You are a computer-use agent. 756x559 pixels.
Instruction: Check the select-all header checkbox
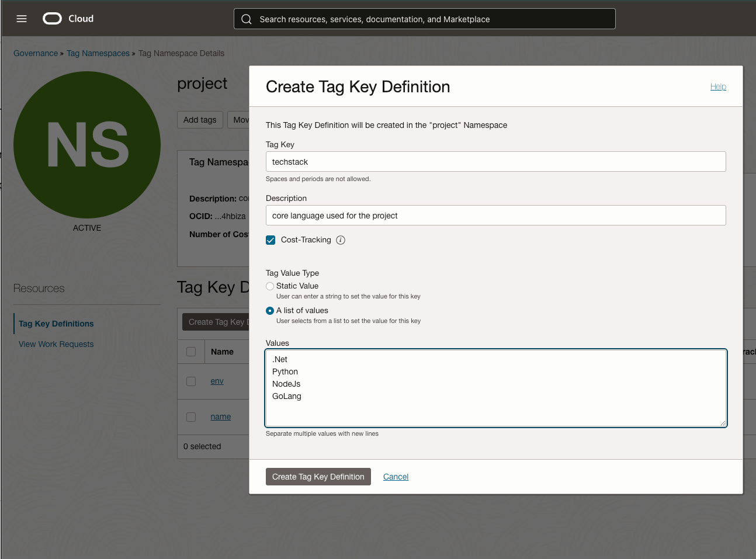(x=191, y=352)
